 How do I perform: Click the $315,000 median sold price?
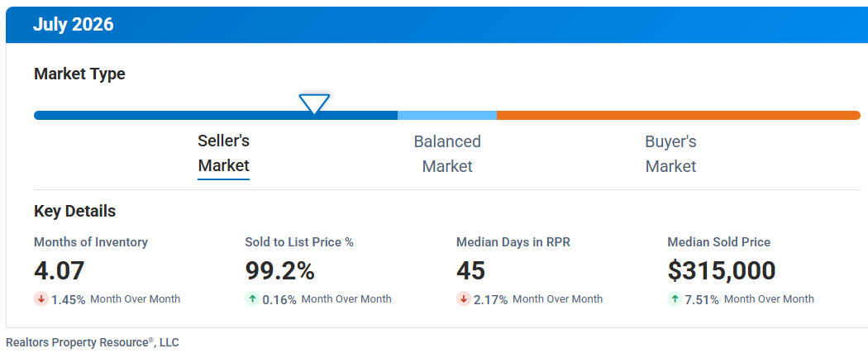[x=722, y=270]
